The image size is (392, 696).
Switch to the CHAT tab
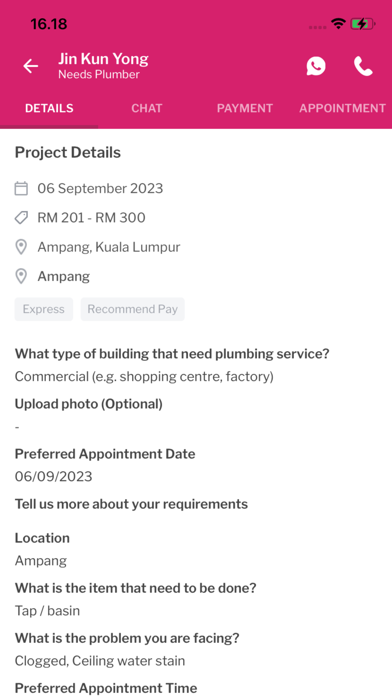pyautogui.click(x=147, y=108)
